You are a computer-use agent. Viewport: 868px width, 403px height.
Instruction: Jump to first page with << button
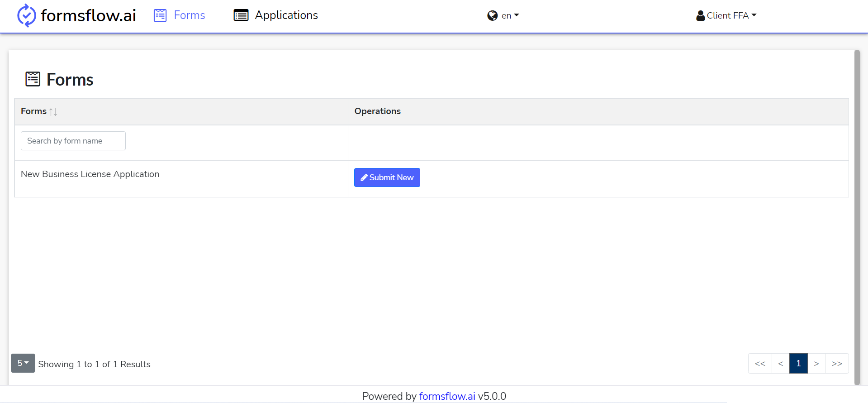click(760, 364)
